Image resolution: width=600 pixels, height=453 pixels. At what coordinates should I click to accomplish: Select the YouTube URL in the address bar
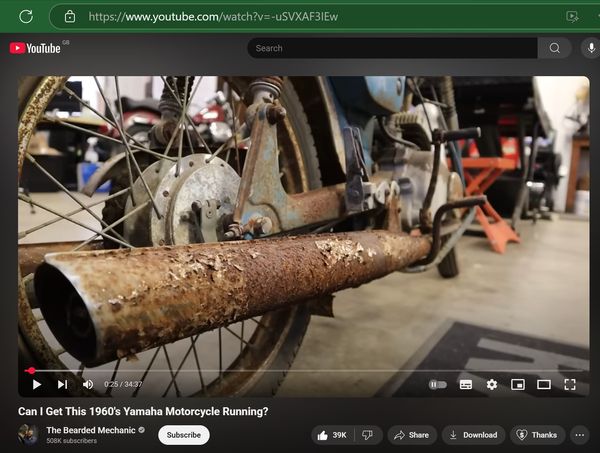pos(213,17)
